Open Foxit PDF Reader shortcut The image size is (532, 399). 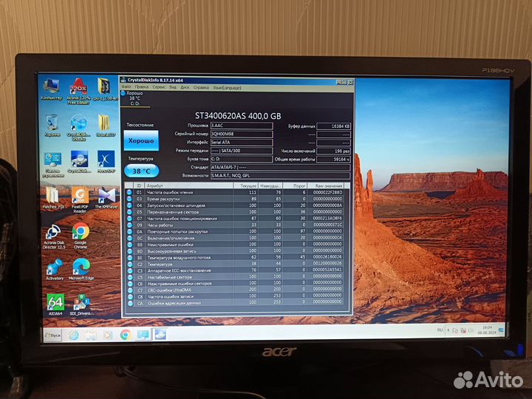80,197
